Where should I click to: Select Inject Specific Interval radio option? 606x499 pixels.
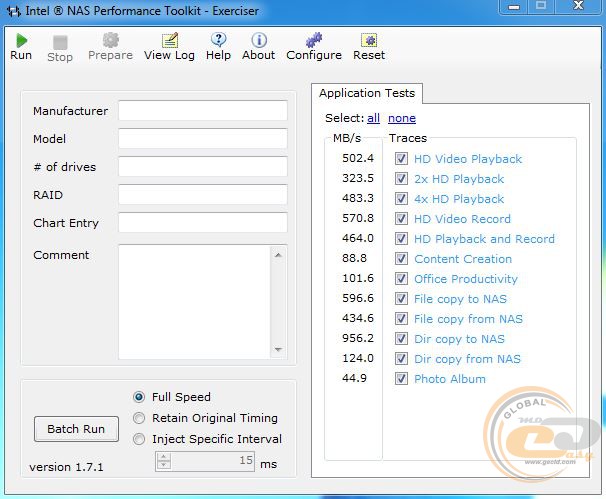point(139,439)
